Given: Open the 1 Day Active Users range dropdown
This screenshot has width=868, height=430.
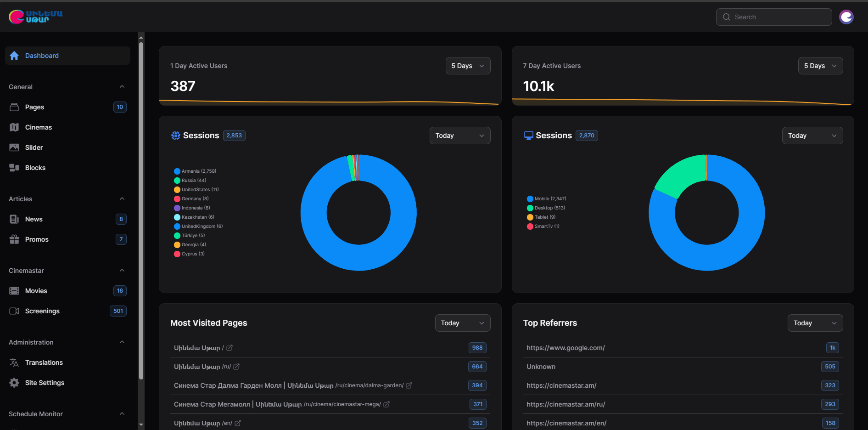Looking at the screenshot, I should 468,66.
